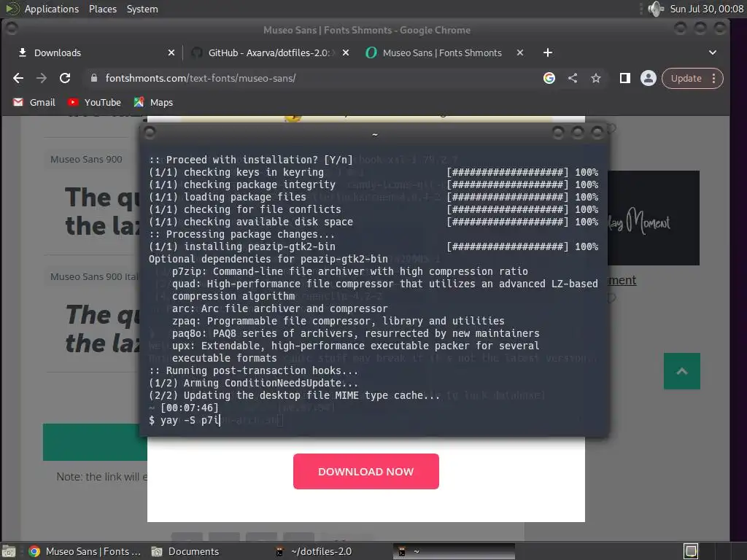Open Maps bookmark

(153, 102)
